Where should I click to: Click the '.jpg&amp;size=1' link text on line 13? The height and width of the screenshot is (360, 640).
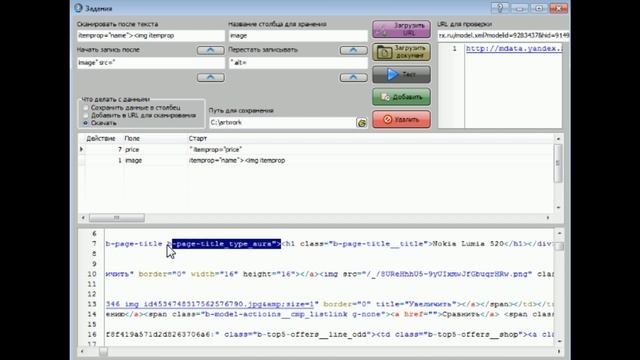(279, 304)
